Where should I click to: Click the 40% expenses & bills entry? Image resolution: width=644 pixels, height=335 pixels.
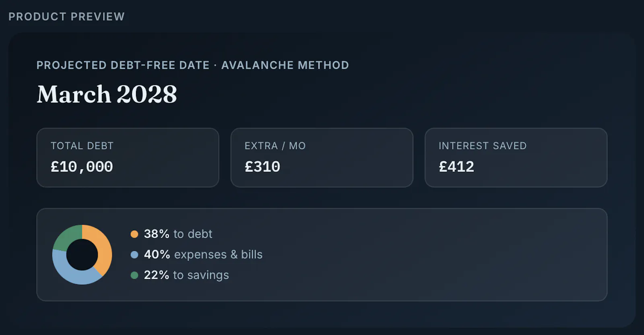(x=203, y=254)
